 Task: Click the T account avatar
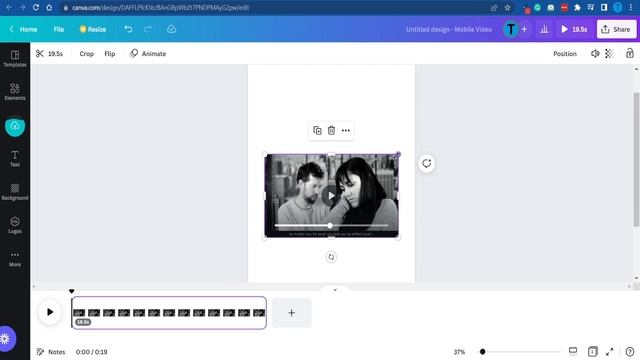[511, 29]
